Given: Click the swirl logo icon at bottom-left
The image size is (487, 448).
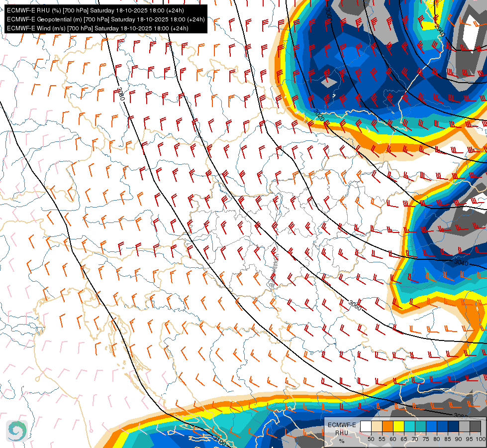Looking at the screenshot, I should point(17,431).
